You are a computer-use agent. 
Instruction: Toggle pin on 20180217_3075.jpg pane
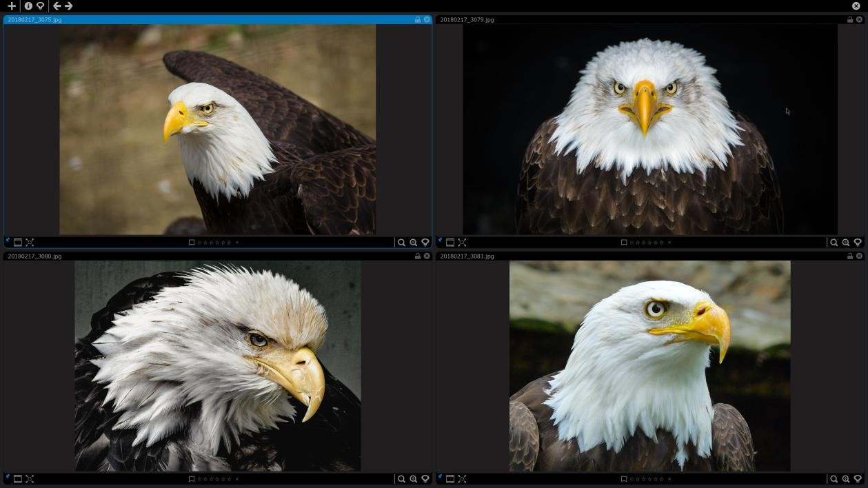tap(8, 241)
